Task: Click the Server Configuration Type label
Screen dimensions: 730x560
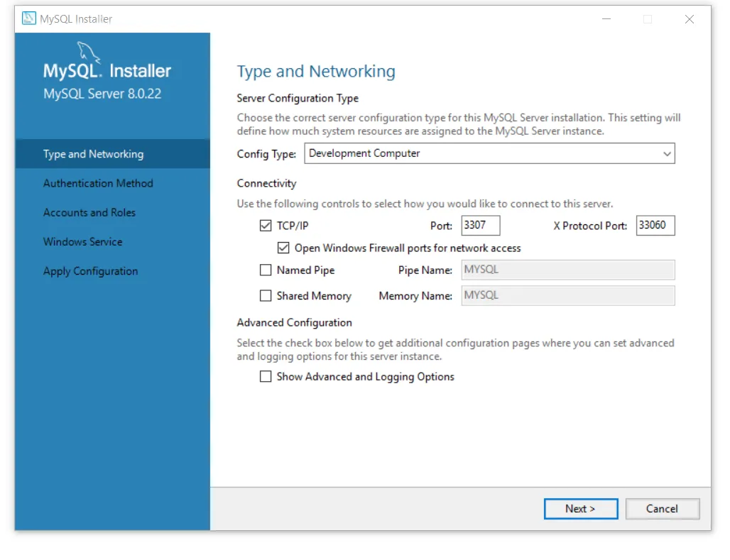Action: [298, 98]
